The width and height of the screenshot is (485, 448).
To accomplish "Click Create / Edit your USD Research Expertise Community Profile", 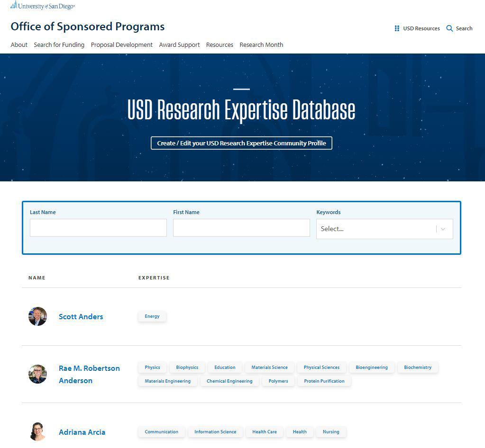I will (242, 143).
